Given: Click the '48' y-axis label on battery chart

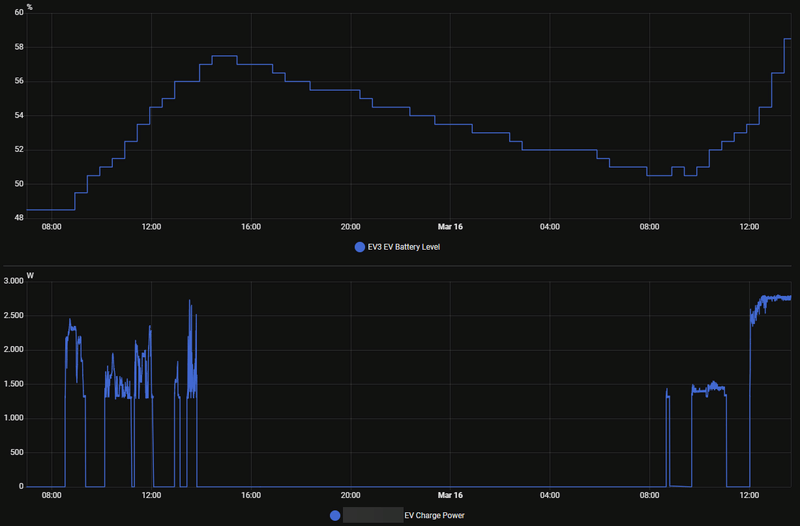Looking at the screenshot, I should (19, 218).
